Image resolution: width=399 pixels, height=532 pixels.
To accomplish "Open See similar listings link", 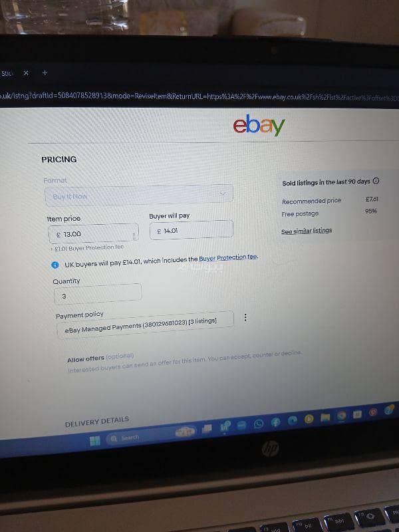I will coord(307,231).
